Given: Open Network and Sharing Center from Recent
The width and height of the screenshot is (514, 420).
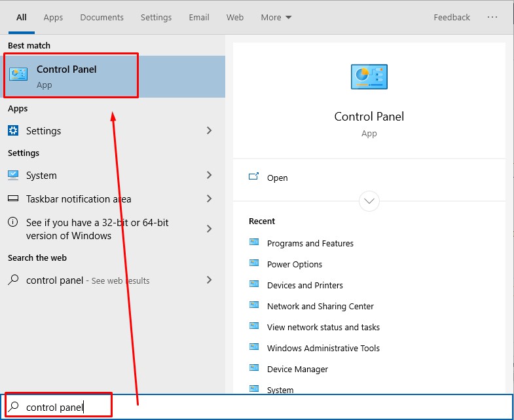Looking at the screenshot, I should point(320,306).
